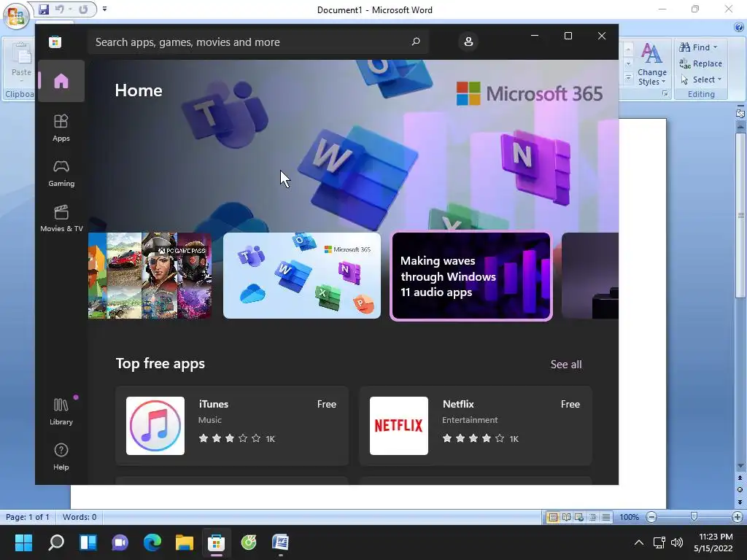Open the user account profile icon

(x=468, y=42)
